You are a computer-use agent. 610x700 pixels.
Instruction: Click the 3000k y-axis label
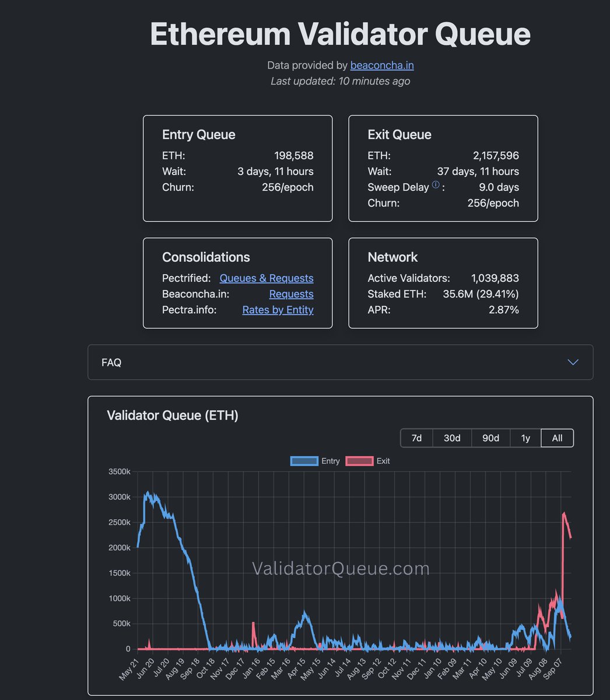(x=120, y=497)
